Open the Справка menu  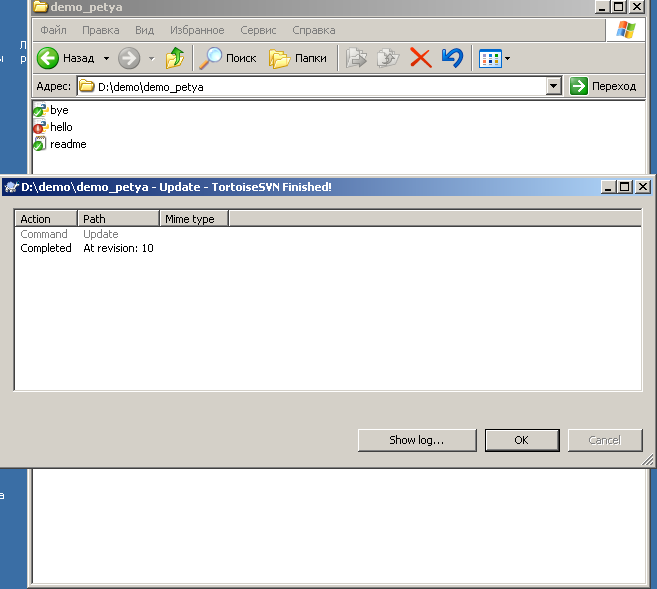[313, 30]
